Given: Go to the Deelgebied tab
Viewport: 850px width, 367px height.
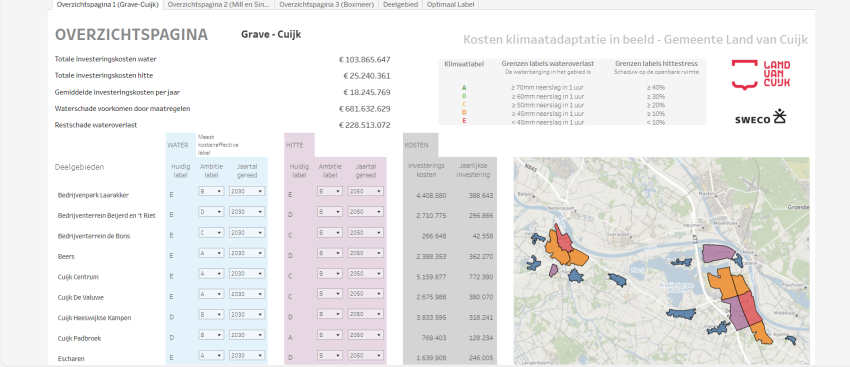Looking at the screenshot, I should click(400, 4).
